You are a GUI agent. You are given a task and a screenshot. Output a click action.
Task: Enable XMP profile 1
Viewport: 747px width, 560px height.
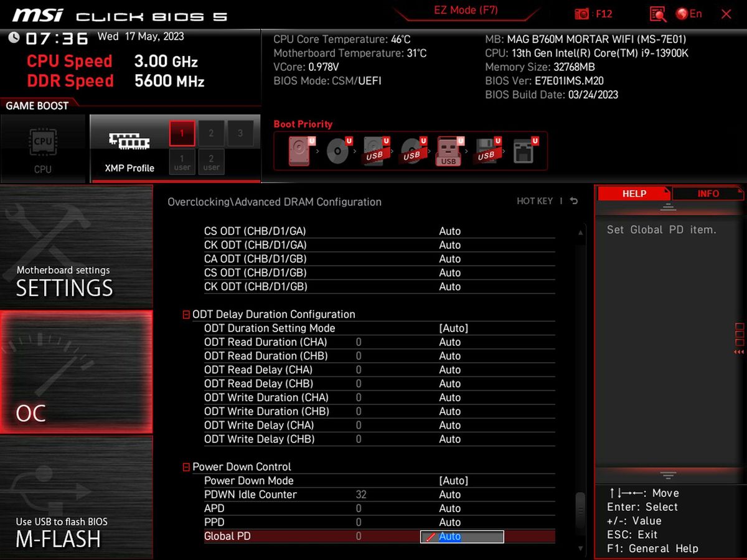[x=182, y=133]
